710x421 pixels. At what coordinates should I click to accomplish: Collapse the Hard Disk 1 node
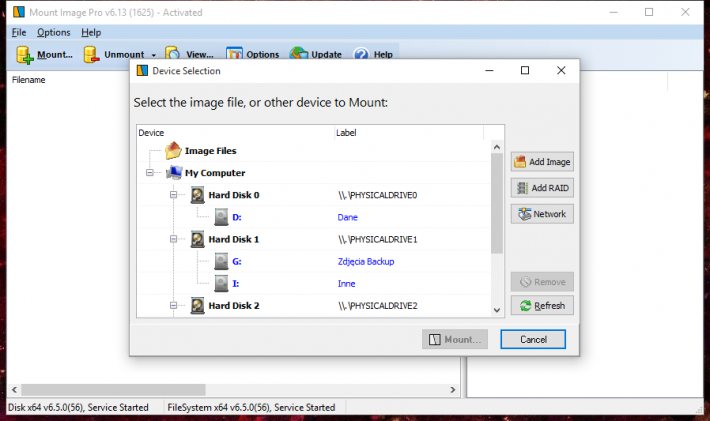click(173, 239)
